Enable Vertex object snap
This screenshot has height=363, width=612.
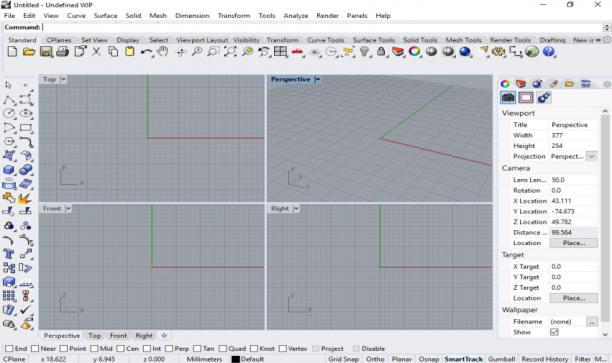click(283, 349)
